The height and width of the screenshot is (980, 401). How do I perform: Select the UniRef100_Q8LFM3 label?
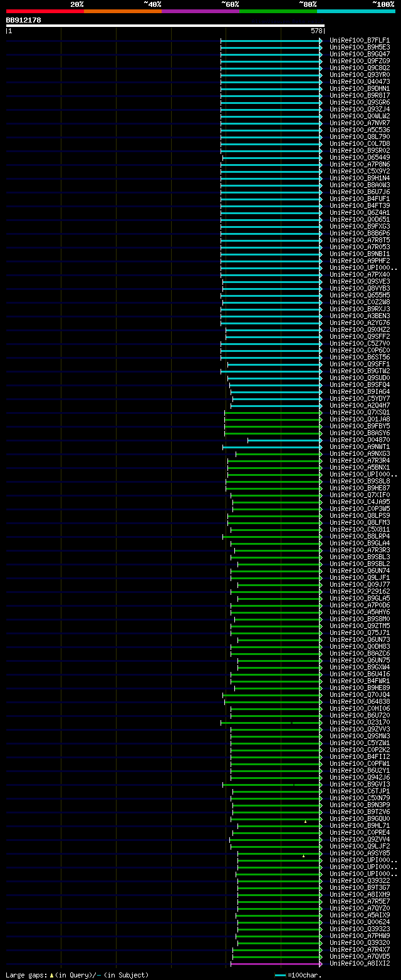(x=360, y=522)
